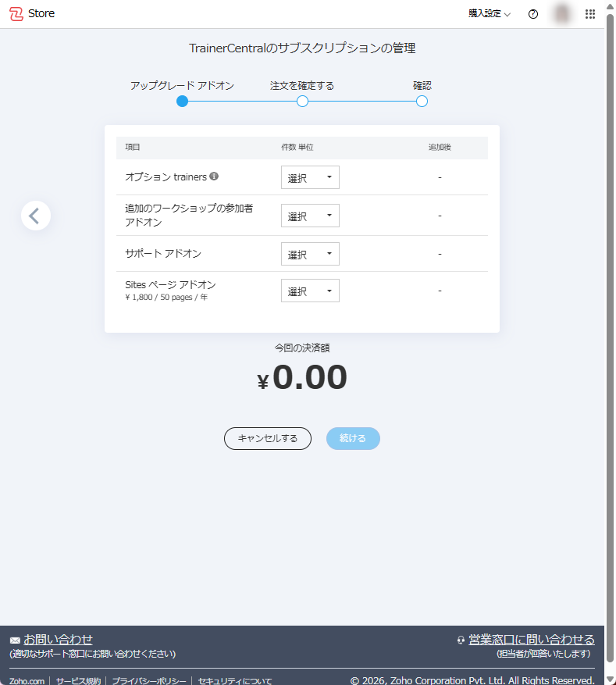This screenshot has width=616, height=685.
Task: Click the headset icon beside 営業窓口
Action: click(x=461, y=640)
